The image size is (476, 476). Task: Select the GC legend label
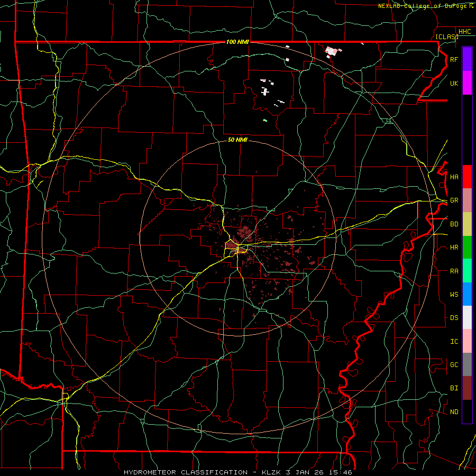point(454,364)
